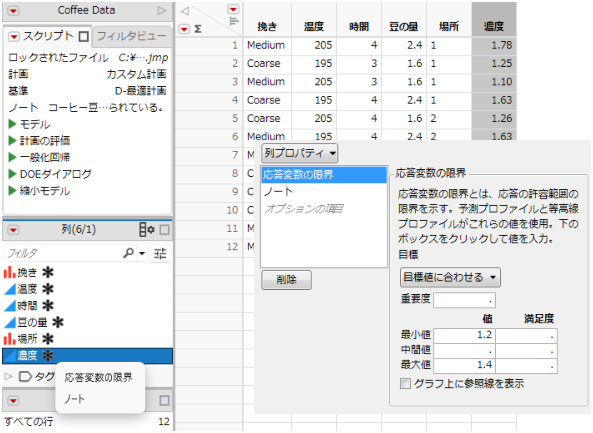
Task: Select ノート in the column property list
Action: pyautogui.click(x=324, y=192)
